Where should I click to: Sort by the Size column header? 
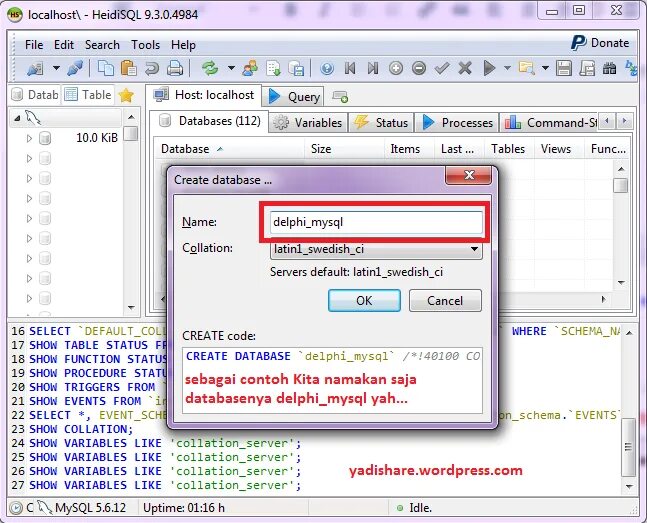pyautogui.click(x=345, y=149)
